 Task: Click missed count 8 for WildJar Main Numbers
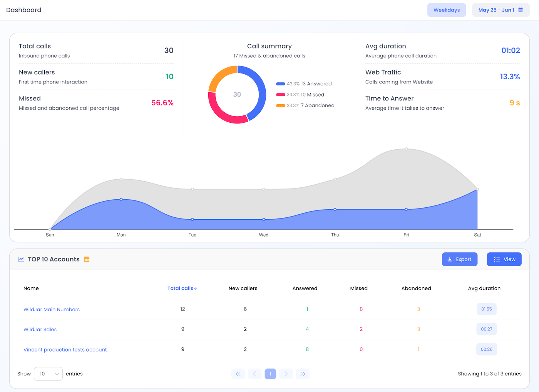(361, 309)
